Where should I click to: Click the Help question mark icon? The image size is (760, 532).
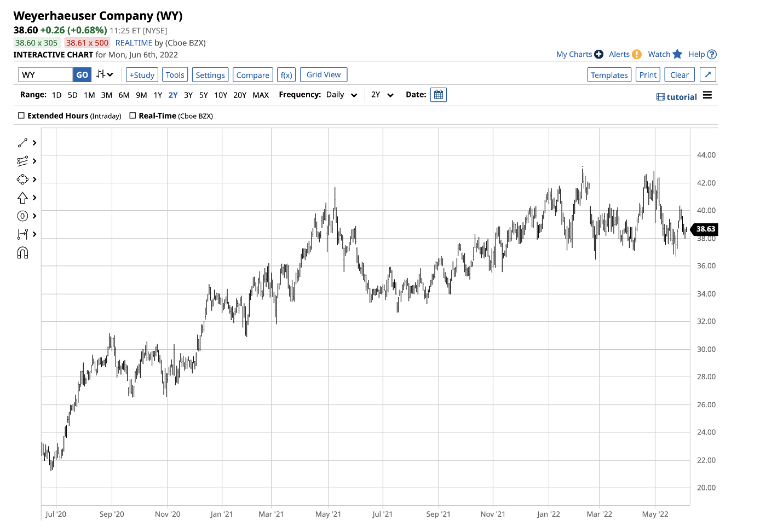click(x=712, y=54)
